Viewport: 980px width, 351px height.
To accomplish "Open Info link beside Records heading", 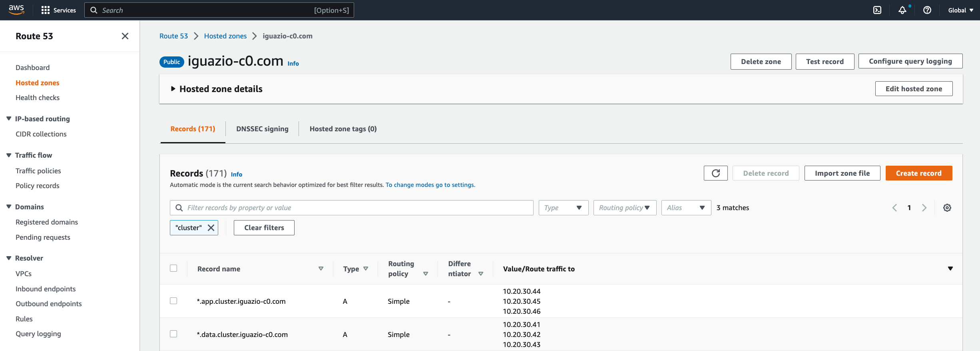I will (237, 174).
